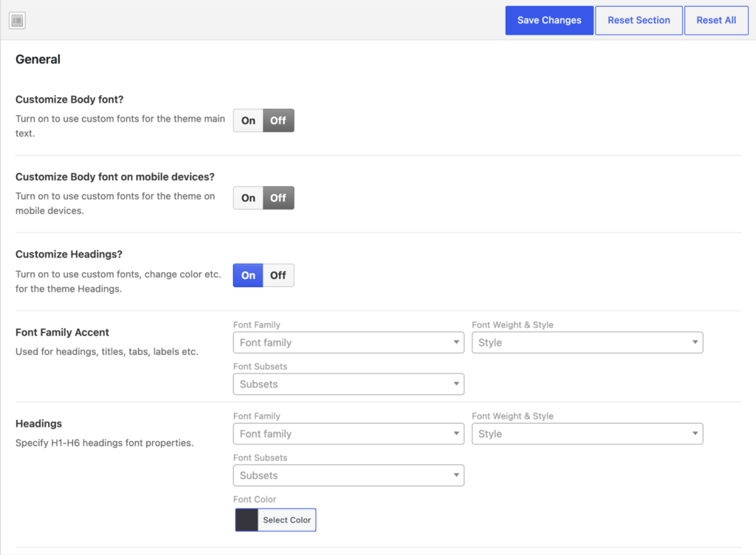
Task: Turn On Body font on mobile devices
Action: 248,198
